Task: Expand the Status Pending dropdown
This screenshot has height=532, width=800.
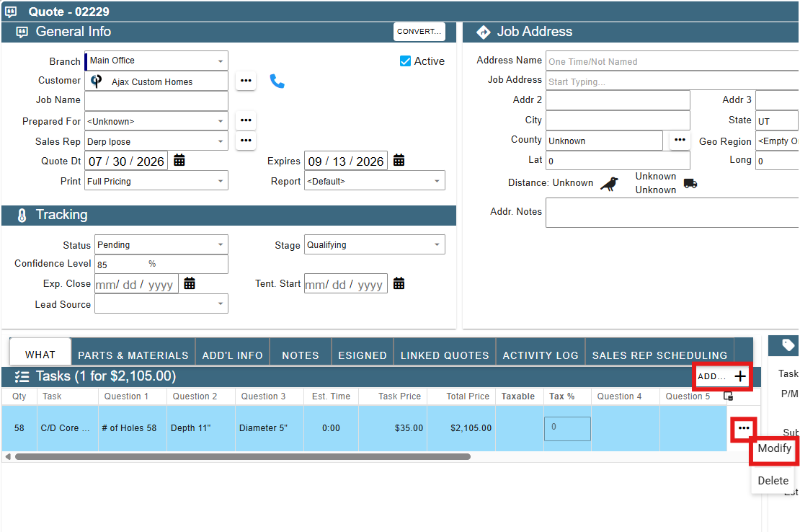Action: click(221, 245)
